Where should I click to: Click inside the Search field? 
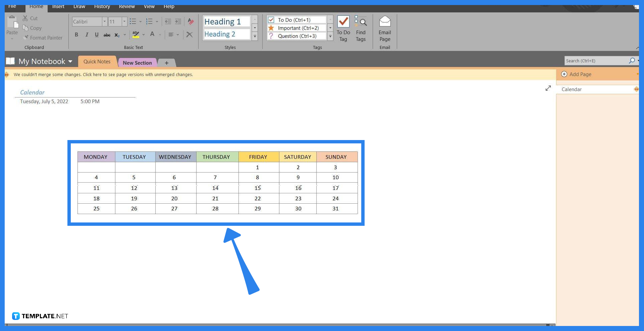[x=597, y=61]
